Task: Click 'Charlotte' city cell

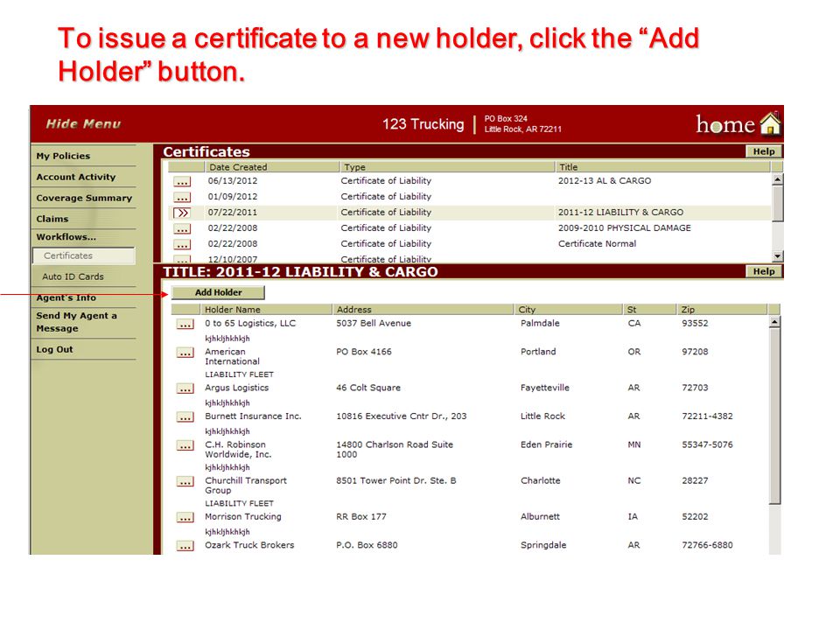Action: pyautogui.click(x=541, y=480)
